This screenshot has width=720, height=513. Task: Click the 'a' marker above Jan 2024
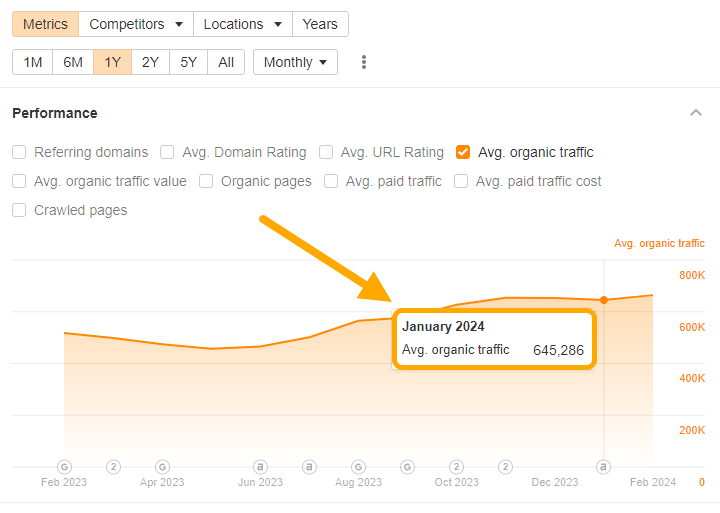click(603, 466)
